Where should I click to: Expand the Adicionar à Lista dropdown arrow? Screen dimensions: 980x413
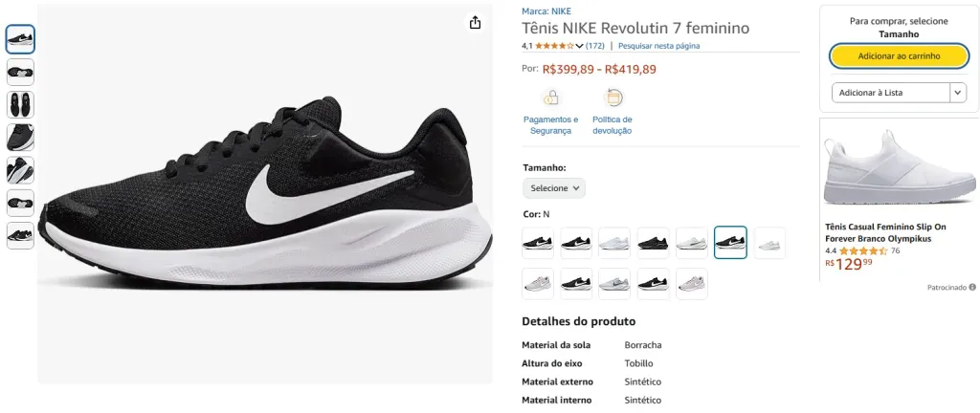(958, 93)
